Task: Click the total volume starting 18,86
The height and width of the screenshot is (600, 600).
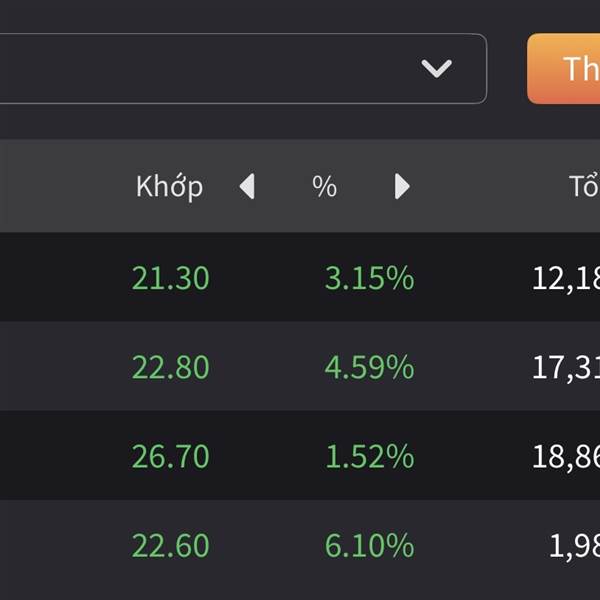Action: (566, 457)
